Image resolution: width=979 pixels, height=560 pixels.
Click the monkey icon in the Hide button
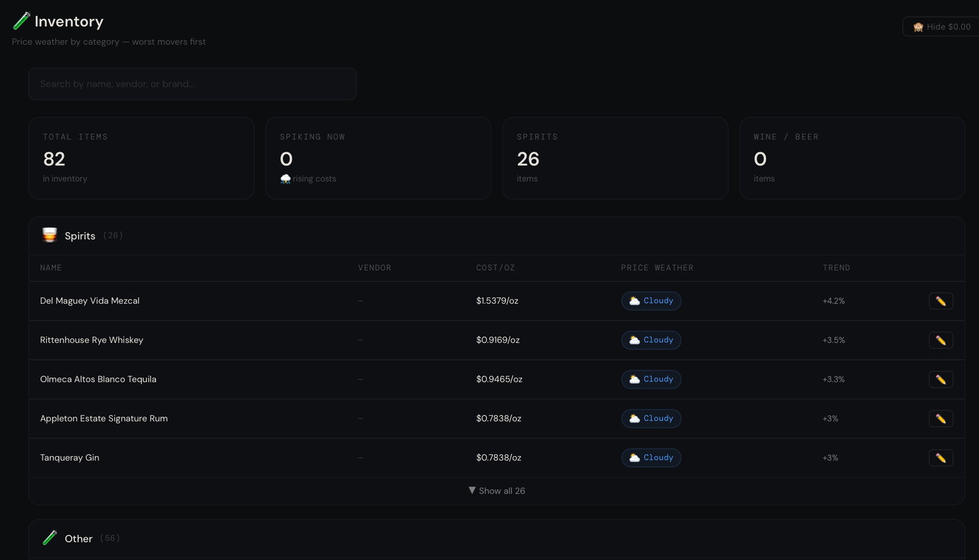(x=918, y=27)
